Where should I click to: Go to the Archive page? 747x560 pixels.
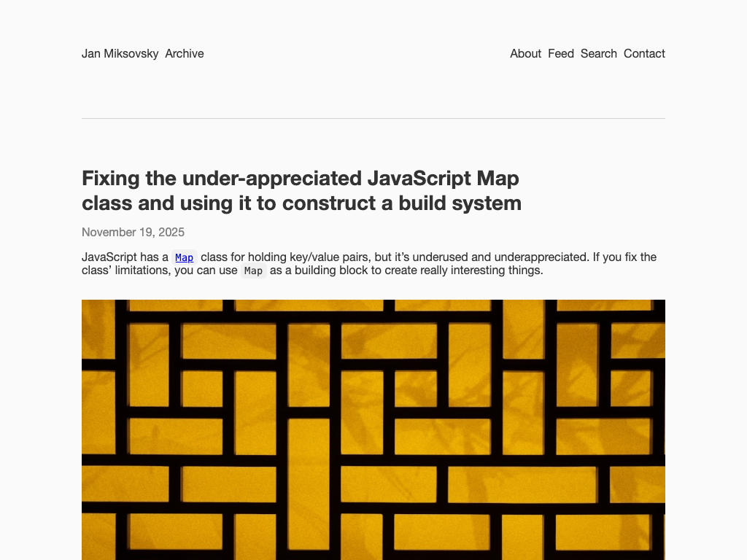[185, 54]
